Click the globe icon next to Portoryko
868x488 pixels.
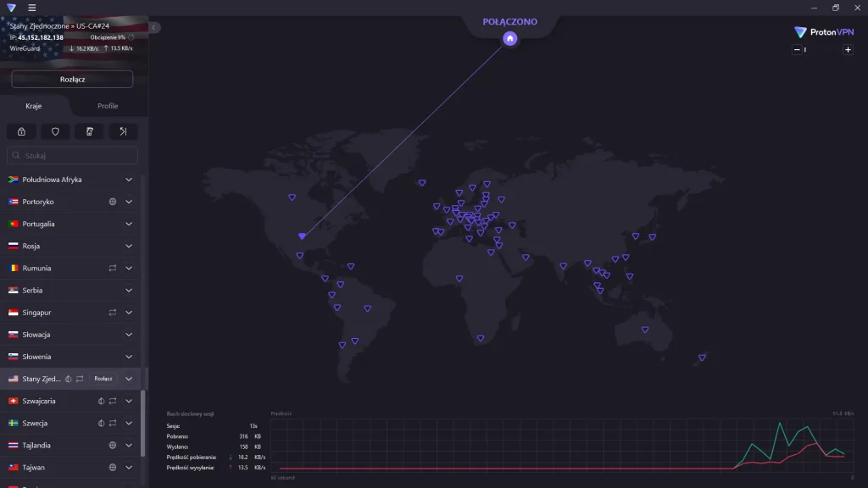point(113,202)
